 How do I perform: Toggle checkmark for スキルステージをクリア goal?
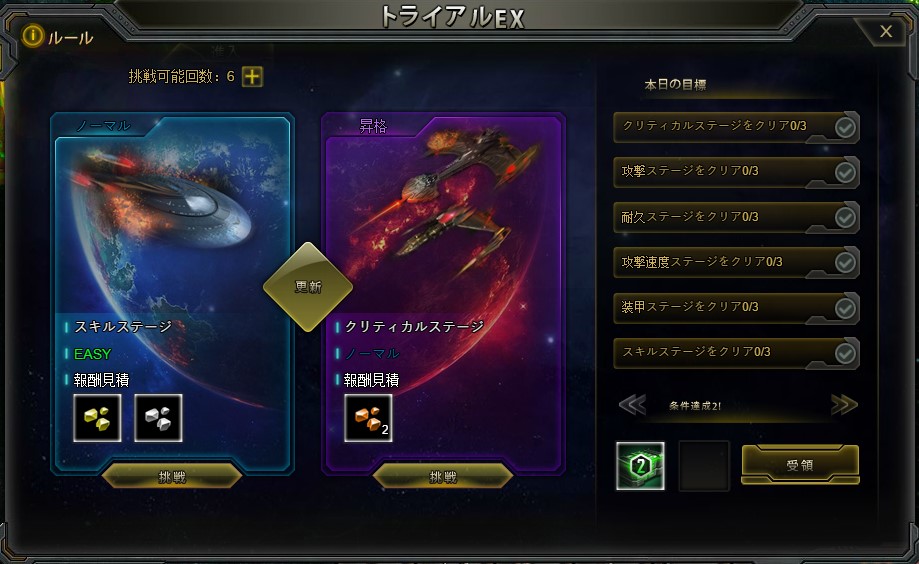point(845,354)
